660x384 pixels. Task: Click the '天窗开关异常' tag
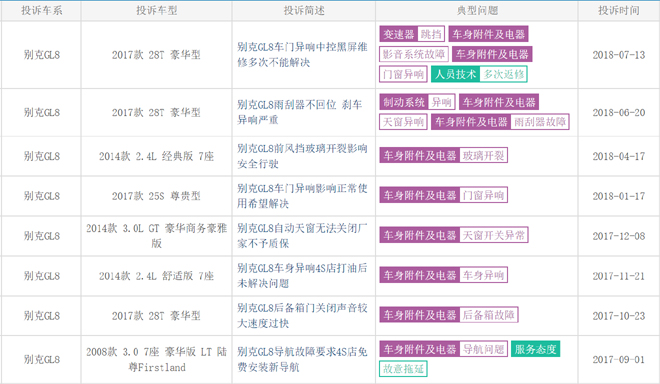(494, 235)
